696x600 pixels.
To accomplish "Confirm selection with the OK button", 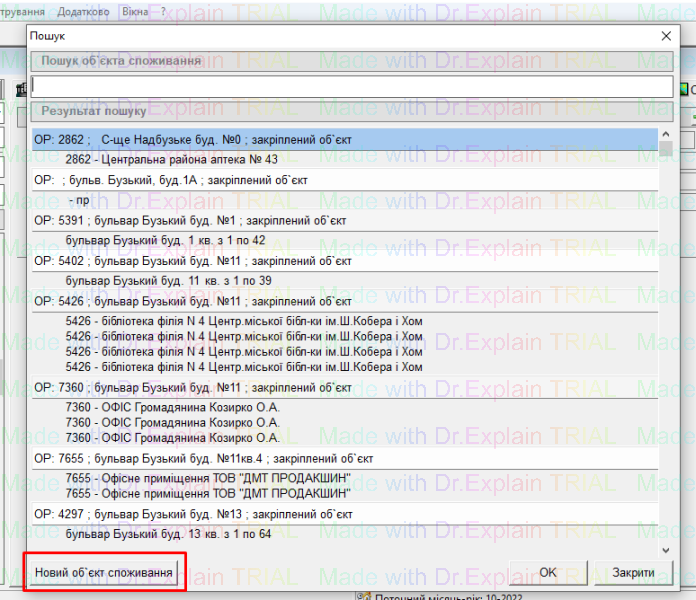I will click(548, 573).
